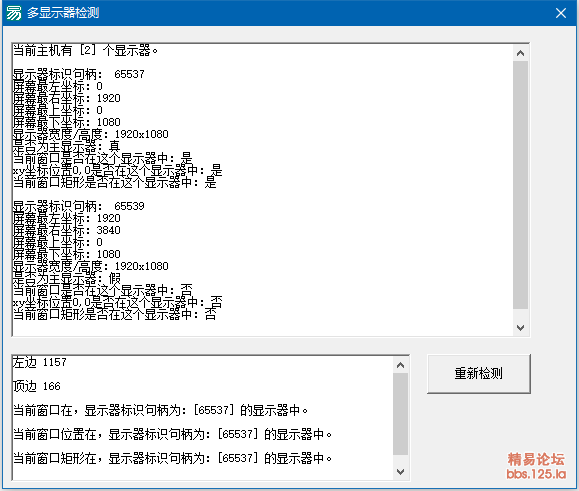Click the 屏幕最右坐标: 3840 line
Image resolution: width=579 pixels, height=491 pixels.
click(x=67, y=230)
